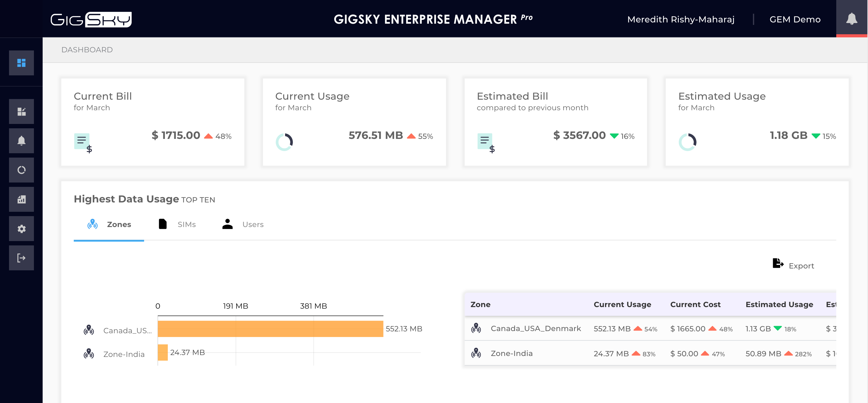Switch to the SIMs tab
This screenshot has height=403, width=868.
(x=177, y=225)
